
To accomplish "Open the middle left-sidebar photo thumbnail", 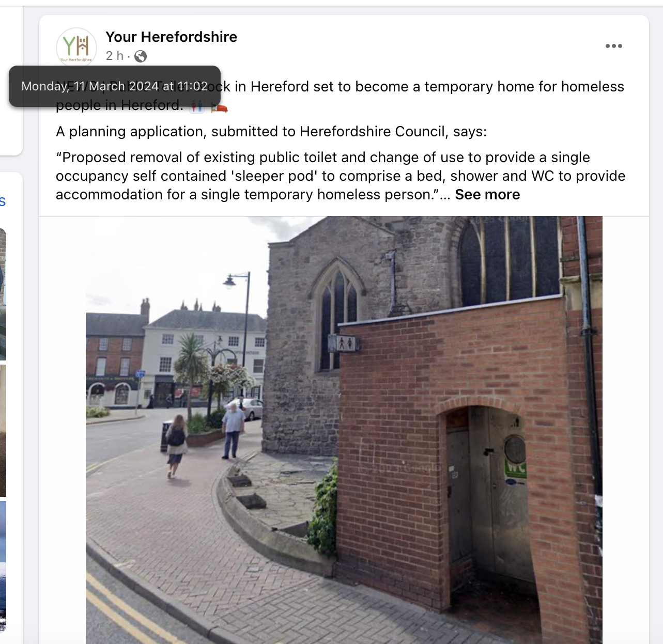I will coord(3,430).
